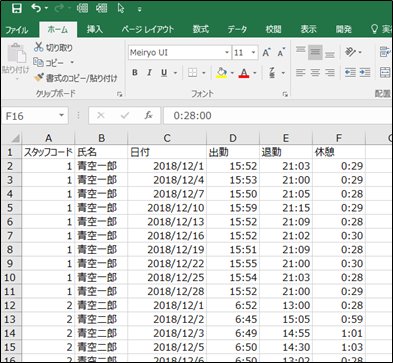Image resolution: width=393 pixels, height=363 pixels.
Task: Open the Customize Quick Access Toolbar dropdown
Action: [139, 9]
